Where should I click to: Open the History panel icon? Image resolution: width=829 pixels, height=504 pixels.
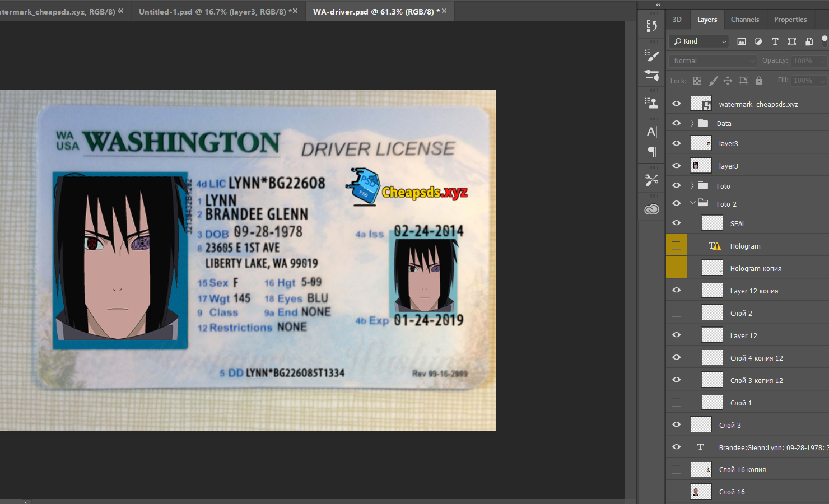(x=651, y=26)
